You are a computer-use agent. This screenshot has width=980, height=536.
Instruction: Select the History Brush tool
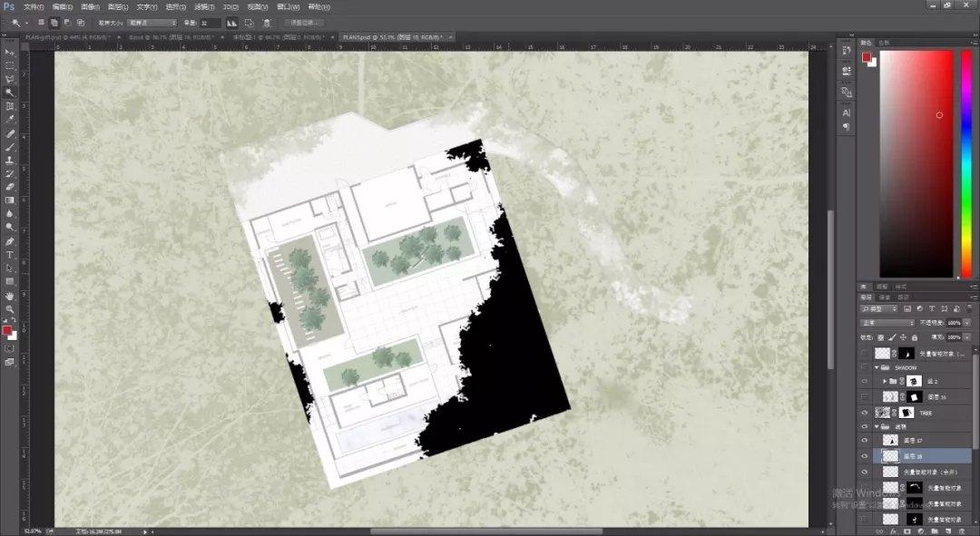click(9, 173)
